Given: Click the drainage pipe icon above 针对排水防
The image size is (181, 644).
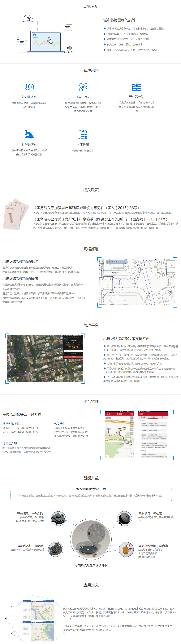Looking at the screenshot, I should [29, 87].
